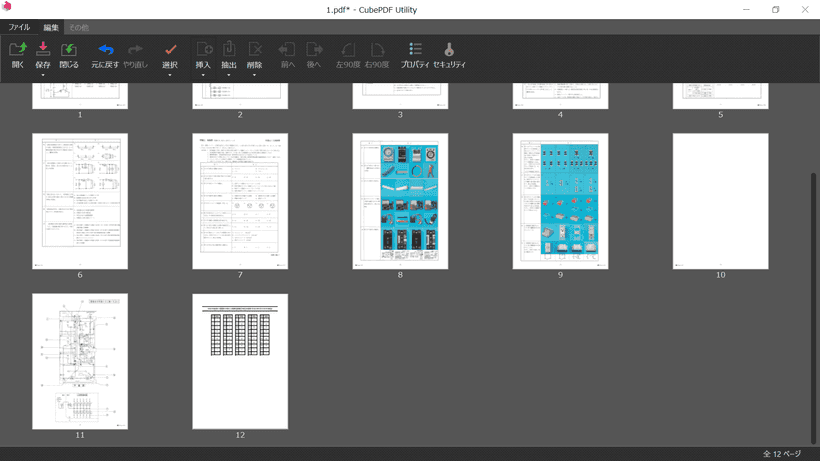This screenshot has width=820, height=461.
Task: Switch to the Other (その他) tab
Action: coord(79,27)
